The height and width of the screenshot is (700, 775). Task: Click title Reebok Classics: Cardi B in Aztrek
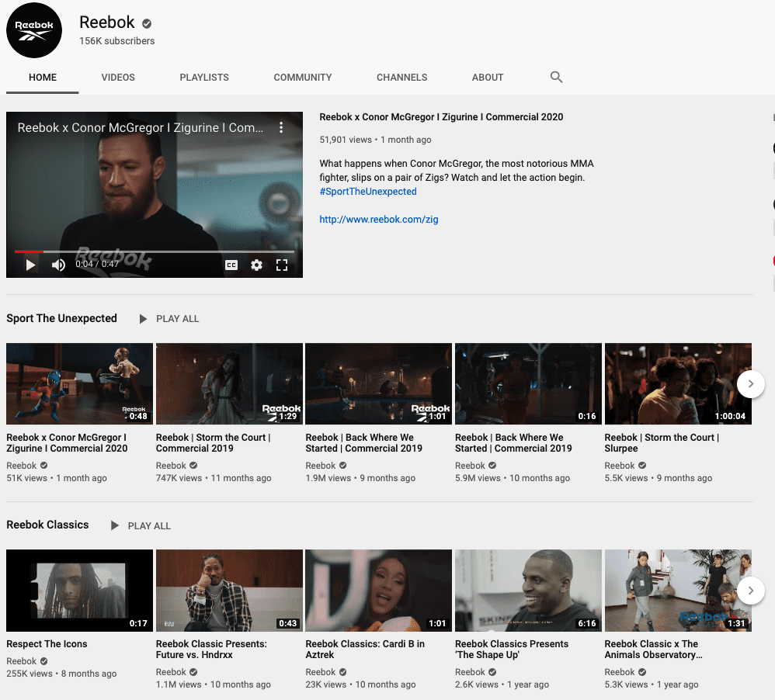click(365, 650)
